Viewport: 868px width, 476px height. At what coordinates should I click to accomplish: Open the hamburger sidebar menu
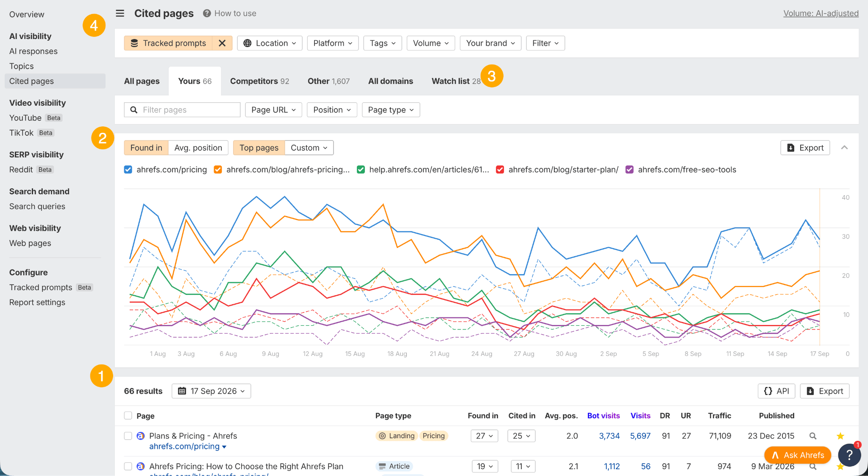120,13
